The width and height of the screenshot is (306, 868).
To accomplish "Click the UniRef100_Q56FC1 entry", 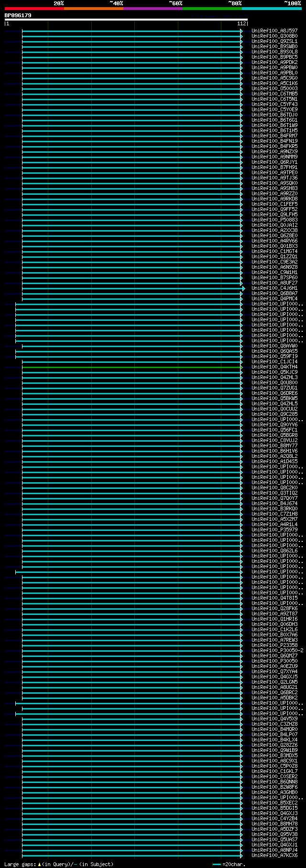I will pyautogui.click(x=274, y=430).
